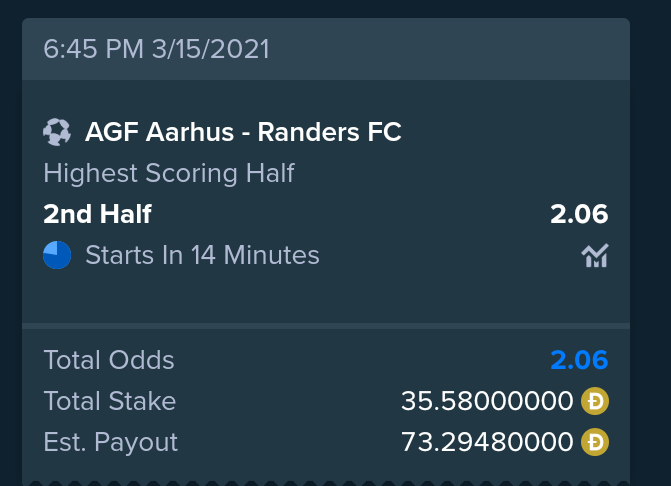Click the Total Stake amount 35.58000000
The image size is (671, 486).
(x=487, y=401)
